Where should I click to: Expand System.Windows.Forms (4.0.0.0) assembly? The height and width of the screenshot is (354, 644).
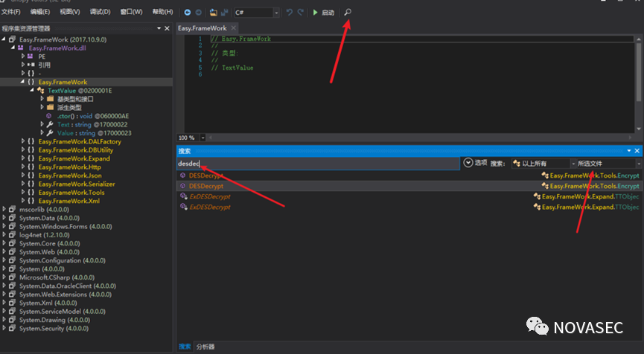(x=4, y=226)
